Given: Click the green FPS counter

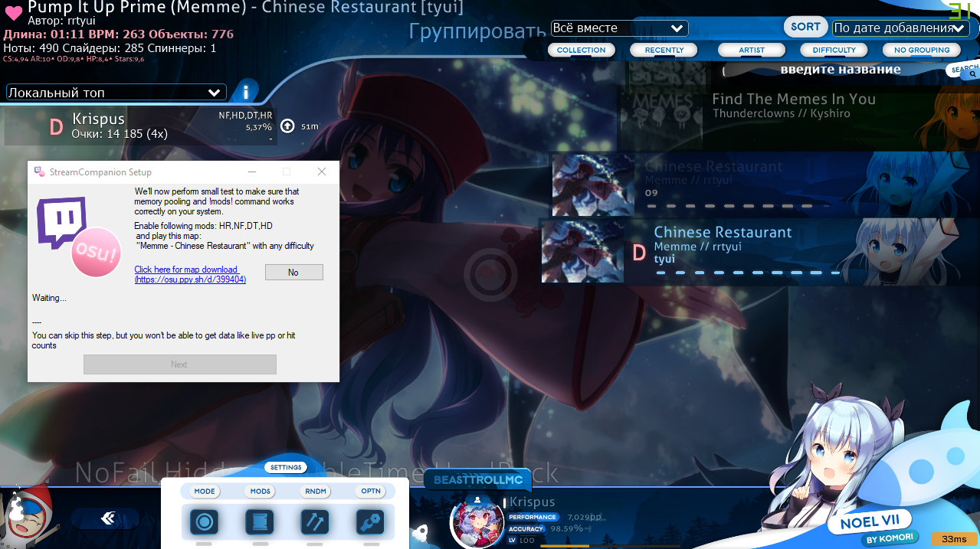Looking at the screenshot, I should coord(961,11).
